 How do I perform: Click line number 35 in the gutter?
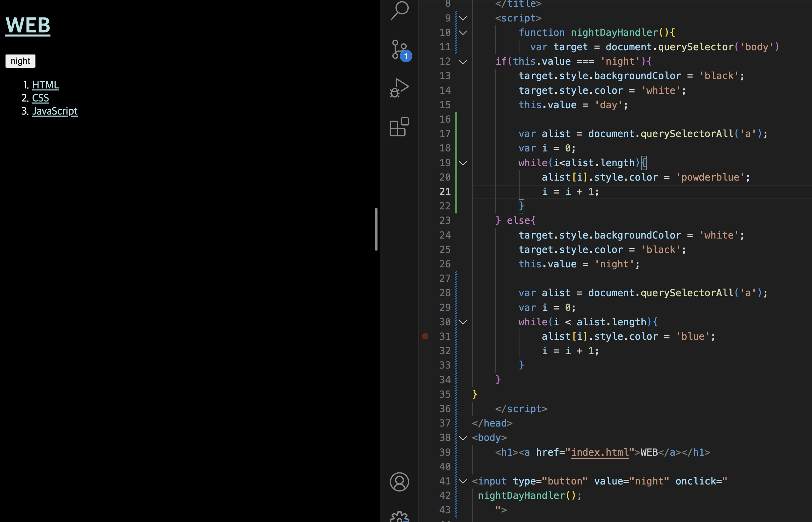click(x=445, y=394)
